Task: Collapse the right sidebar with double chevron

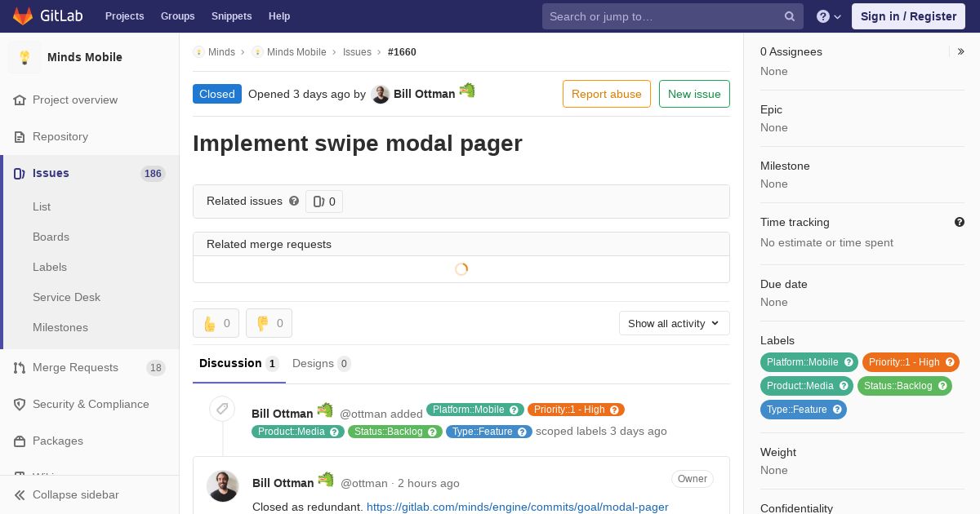Action: tap(960, 51)
